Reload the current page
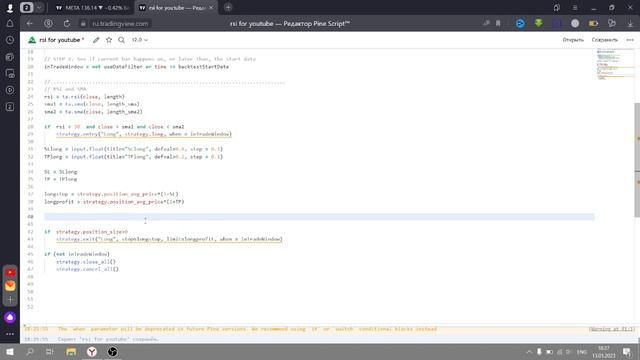 click(67, 24)
